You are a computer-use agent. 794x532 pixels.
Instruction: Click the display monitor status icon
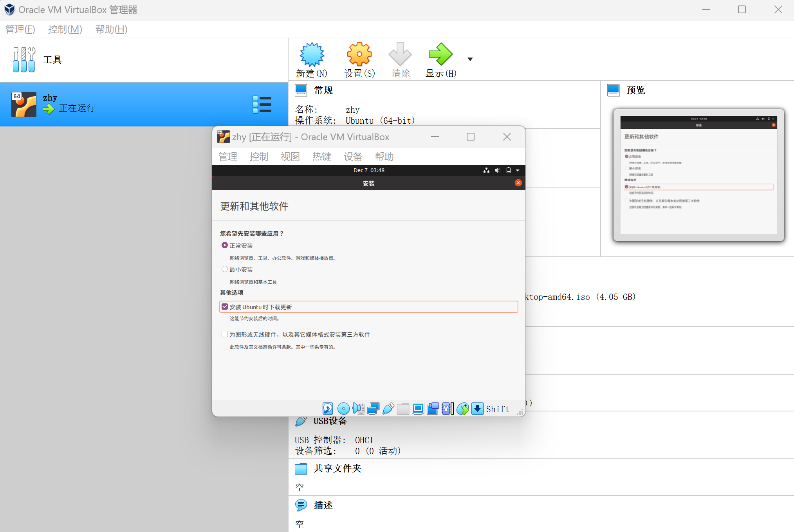pyautogui.click(x=418, y=409)
